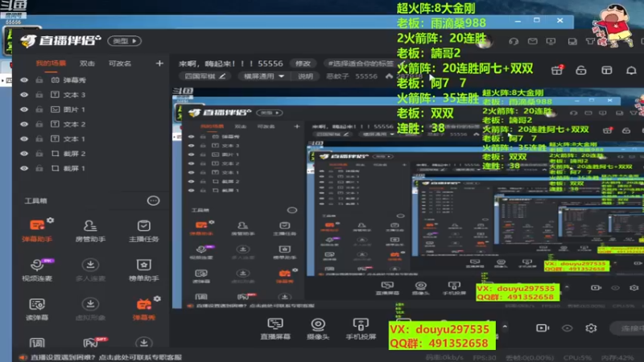Open the 榜单助手 ranking assistant
644x362 pixels.
point(144,270)
